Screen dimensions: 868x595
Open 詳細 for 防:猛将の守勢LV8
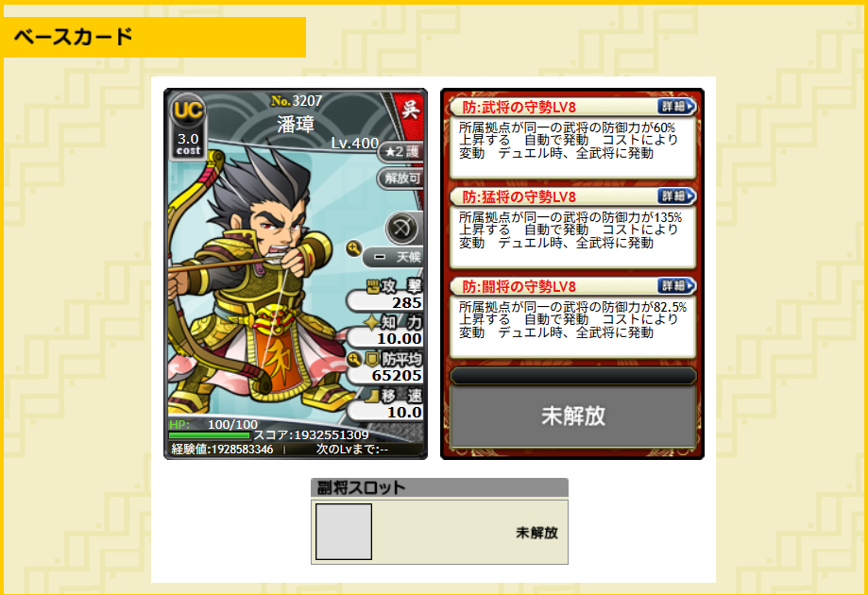click(x=676, y=195)
